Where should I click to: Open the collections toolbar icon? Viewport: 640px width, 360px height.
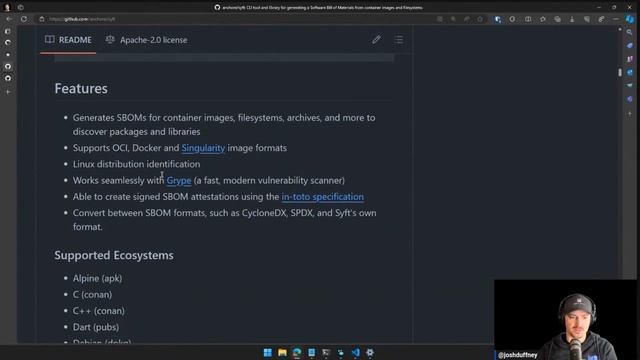pyautogui.click(x=557, y=19)
